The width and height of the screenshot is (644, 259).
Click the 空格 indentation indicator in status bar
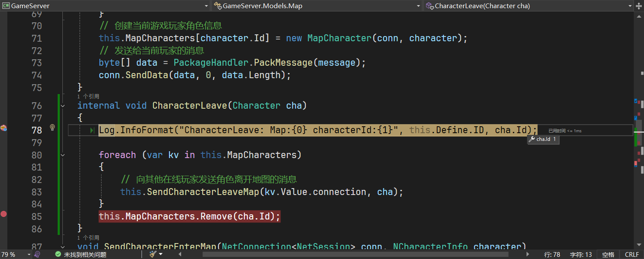608,255
